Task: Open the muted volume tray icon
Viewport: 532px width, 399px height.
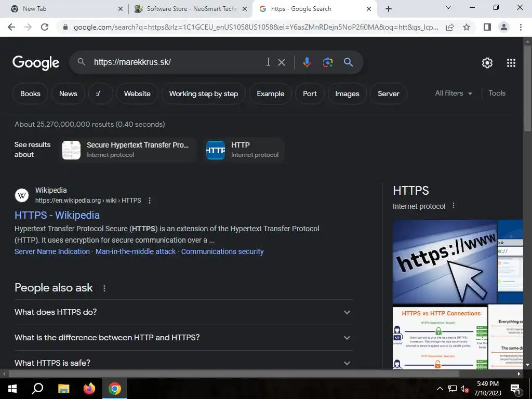Action: [464, 389]
